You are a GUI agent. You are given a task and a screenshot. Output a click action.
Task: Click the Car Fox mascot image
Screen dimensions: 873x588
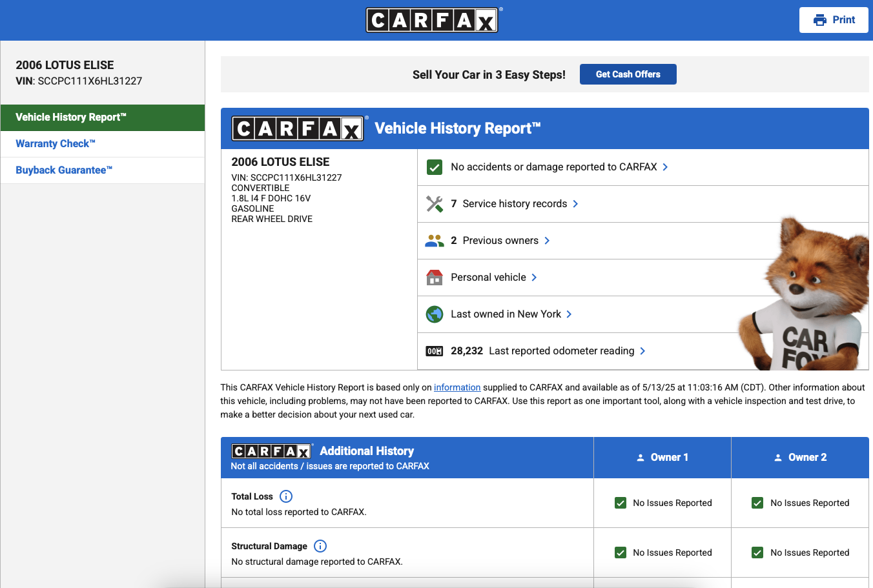tap(805, 294)
